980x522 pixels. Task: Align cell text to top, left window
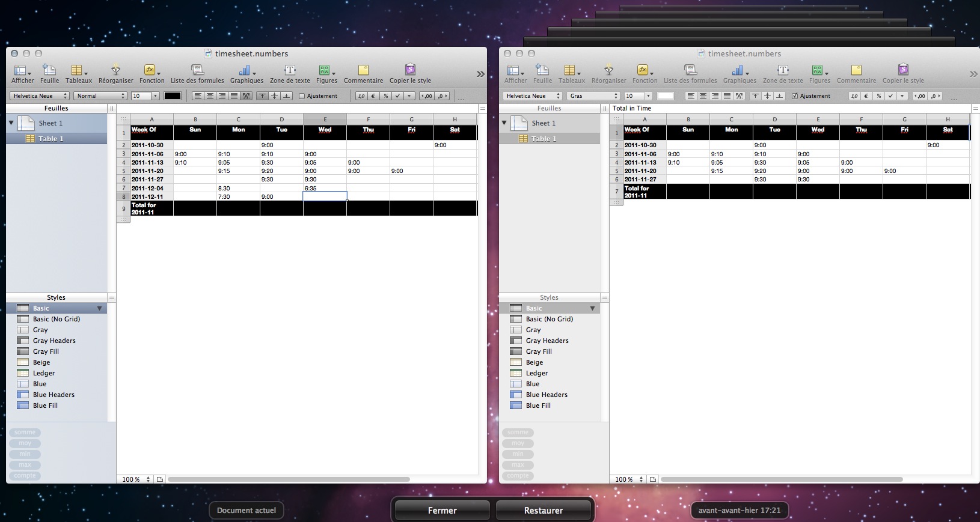pos(262,96)
